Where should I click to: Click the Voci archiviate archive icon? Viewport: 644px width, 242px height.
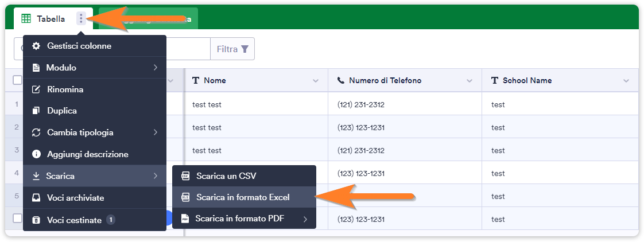[x=36, y=198]
